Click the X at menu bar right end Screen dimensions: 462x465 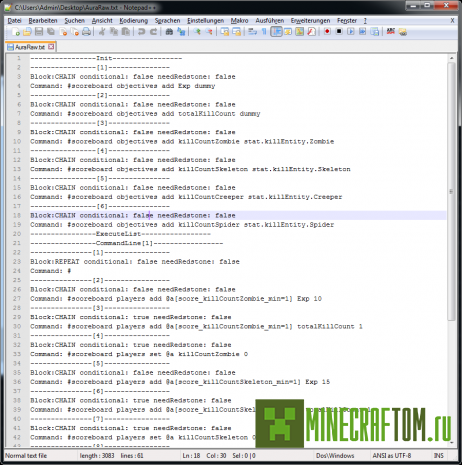coord(452,21)
